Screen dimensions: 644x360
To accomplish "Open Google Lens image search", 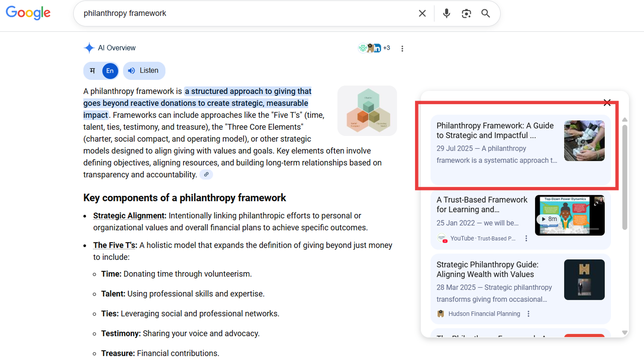I will pyautogui.click(x=466, y=13).
